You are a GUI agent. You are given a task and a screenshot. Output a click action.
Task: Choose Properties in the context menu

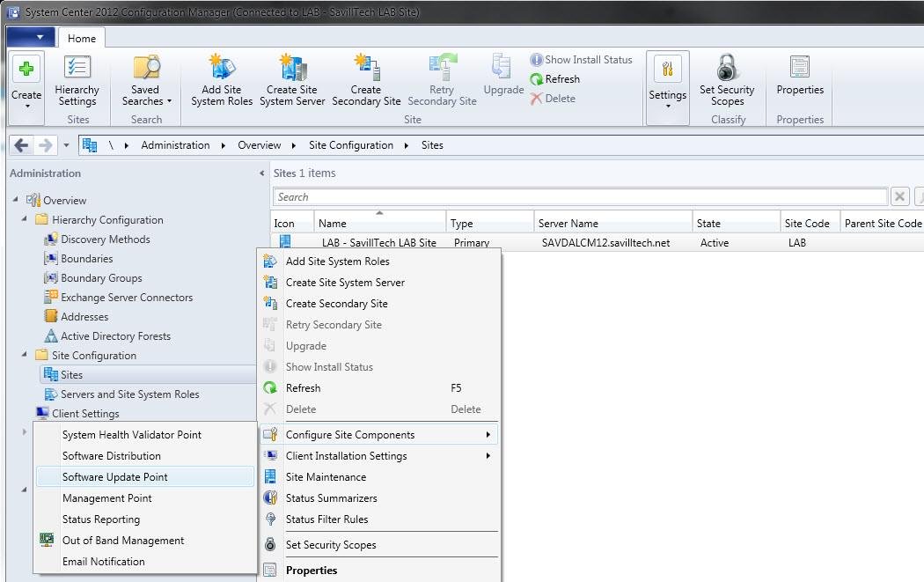coord(381,571)
